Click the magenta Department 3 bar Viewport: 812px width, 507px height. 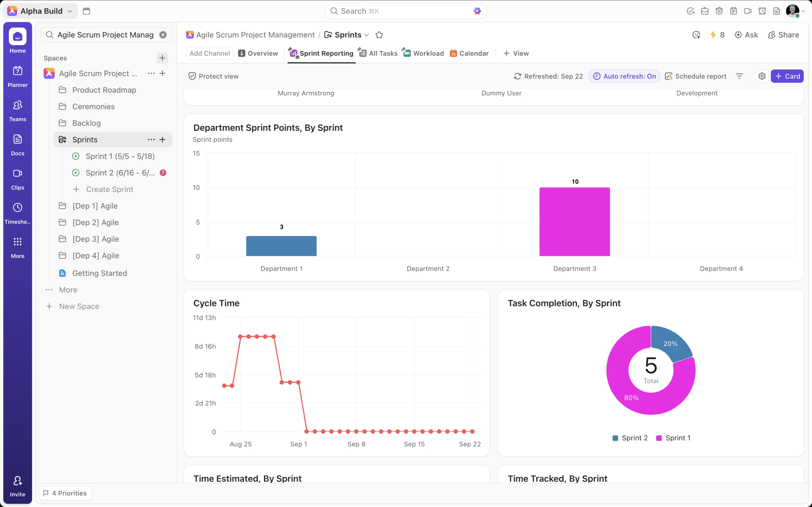click(574, 222)
